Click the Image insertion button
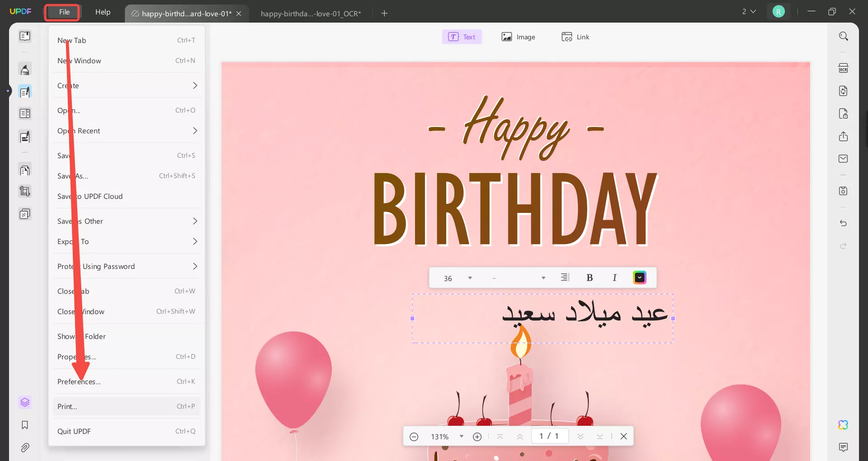868x461 pixels. (x=519, y=37)
